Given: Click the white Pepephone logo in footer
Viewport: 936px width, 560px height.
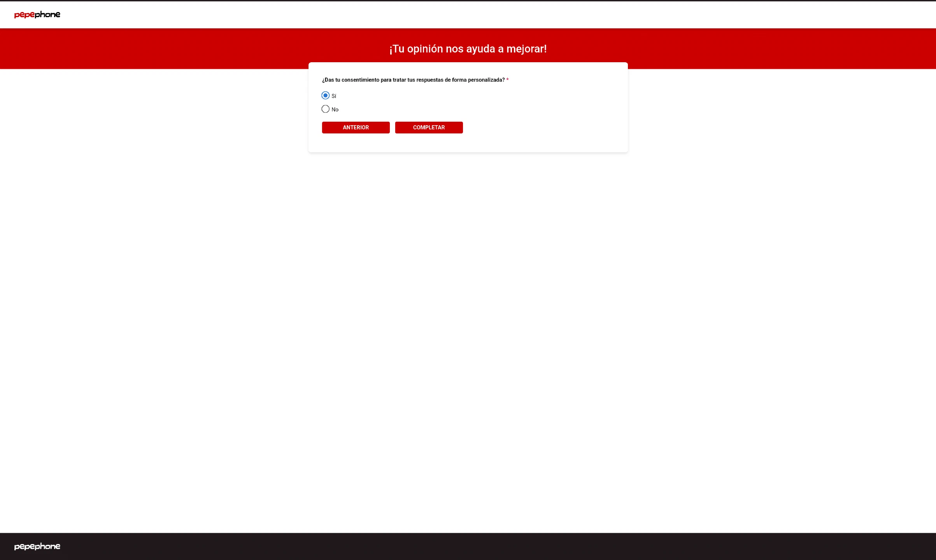Looking at the screenshot, I should [x=37, y=546].
